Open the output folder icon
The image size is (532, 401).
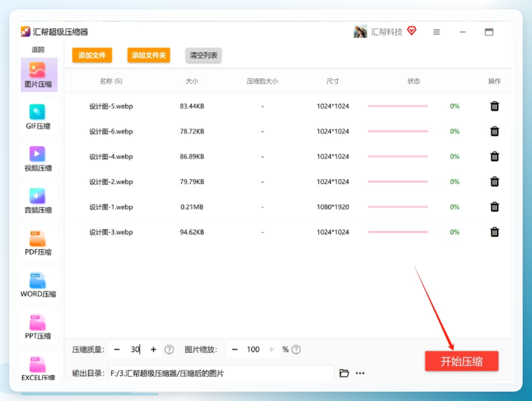[344, 373]
